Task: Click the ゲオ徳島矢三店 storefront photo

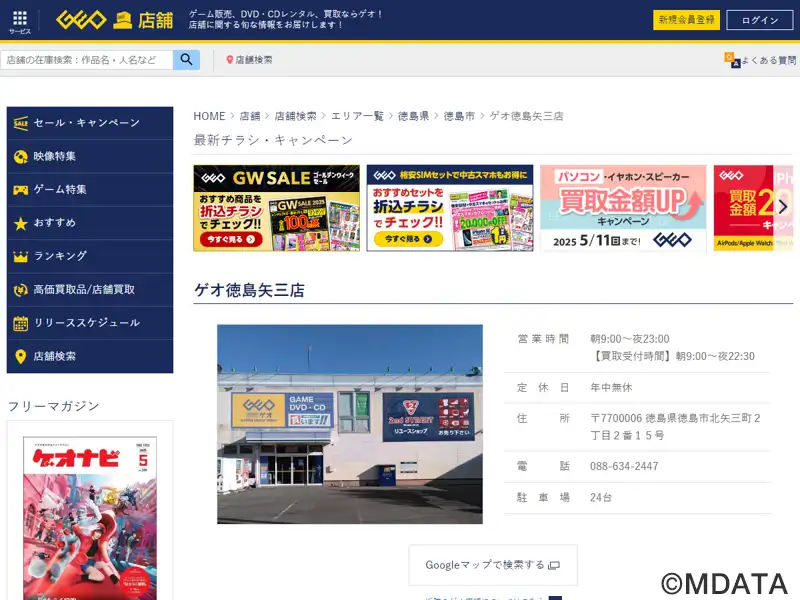Action: (x=350, y=424)
